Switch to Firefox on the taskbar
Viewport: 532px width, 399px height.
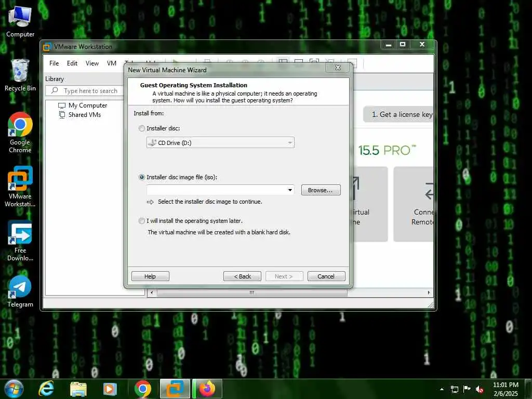pyautogui.click(x=207, y=389)
